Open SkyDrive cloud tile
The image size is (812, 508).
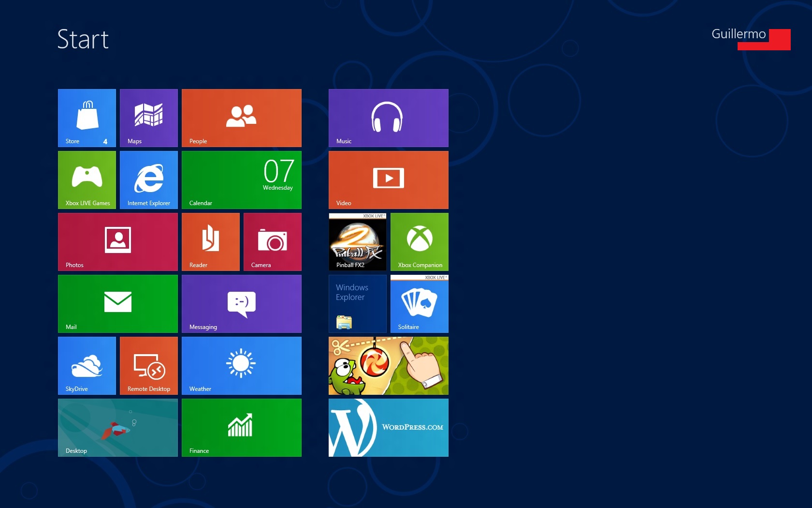87,366
